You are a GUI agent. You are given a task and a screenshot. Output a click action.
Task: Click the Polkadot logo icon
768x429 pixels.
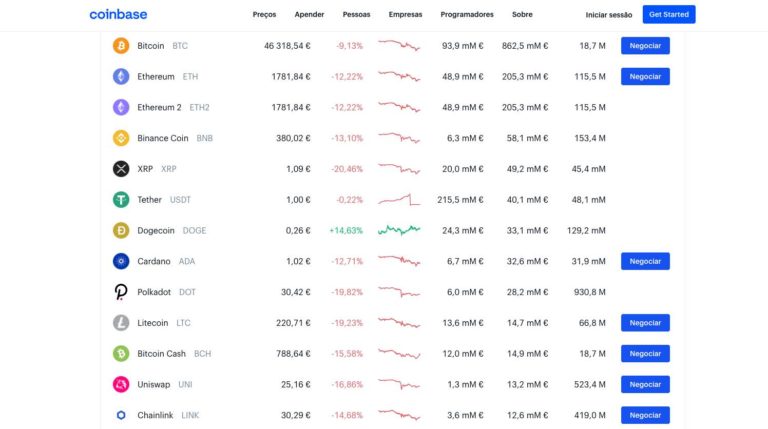click(x=121, y=292)
